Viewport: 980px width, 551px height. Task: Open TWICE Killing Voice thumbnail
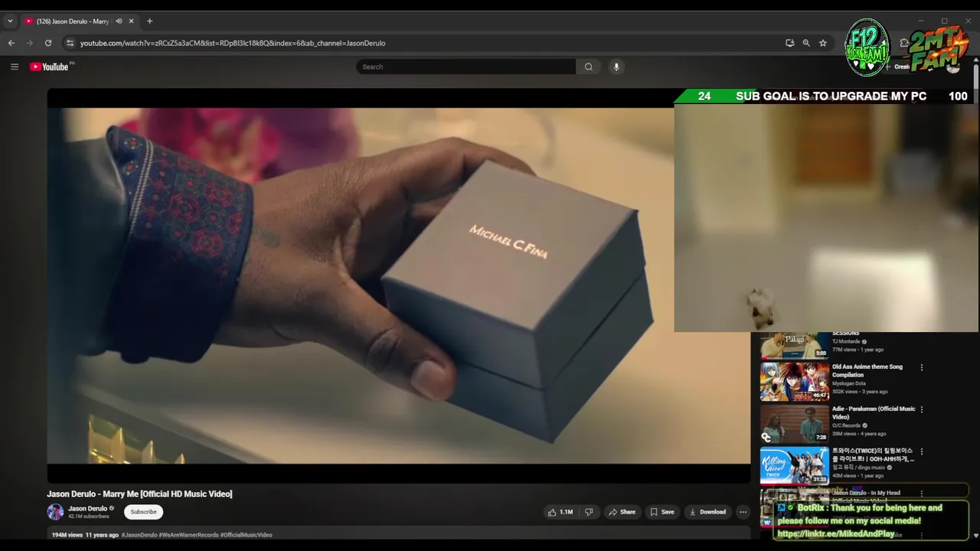794,465
